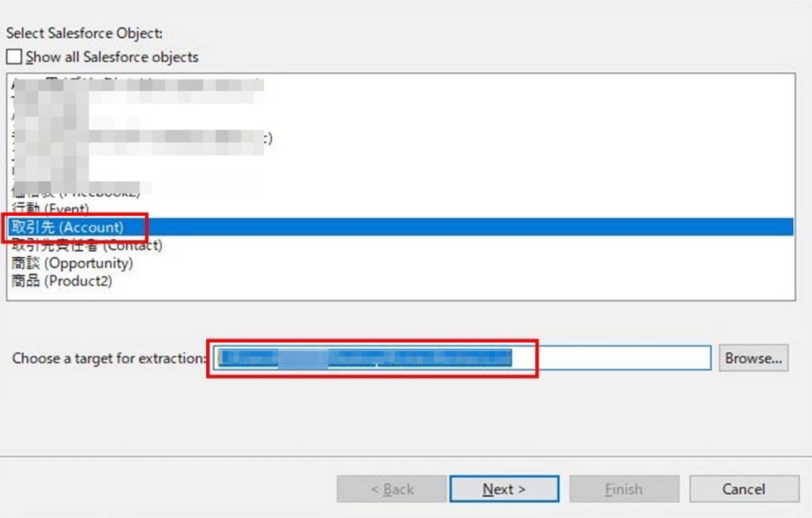Click the Finish button

coord(624,489)
